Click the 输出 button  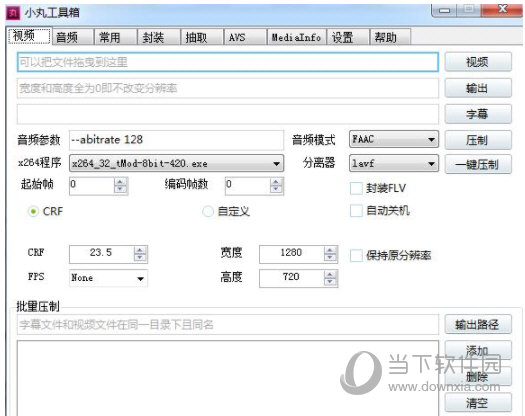(478, 88)
